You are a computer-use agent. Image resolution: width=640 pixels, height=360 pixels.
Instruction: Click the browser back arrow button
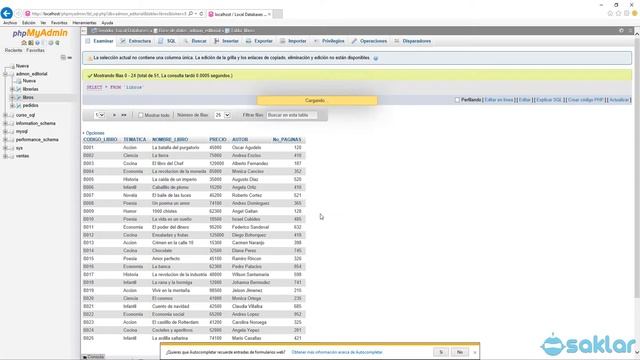click(7, 13)
